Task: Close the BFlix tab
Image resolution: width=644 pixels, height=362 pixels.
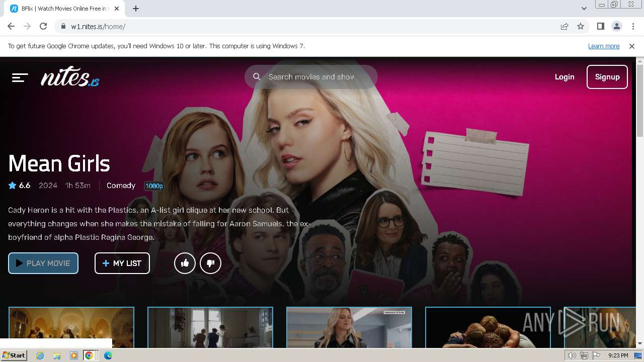Action: pos(117,9)
